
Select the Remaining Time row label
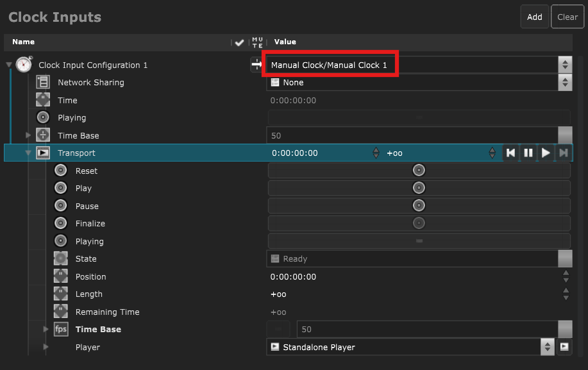pyautogui.click(x=107, y=312)
